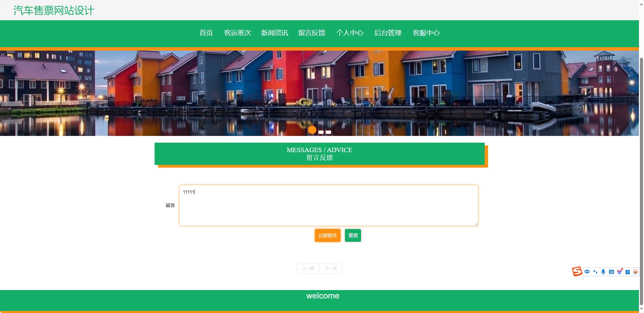Open 个人中心 in the navigation bar
This screenshot has height=313, width=644.
pyautogui.click(x=350, y=33)
